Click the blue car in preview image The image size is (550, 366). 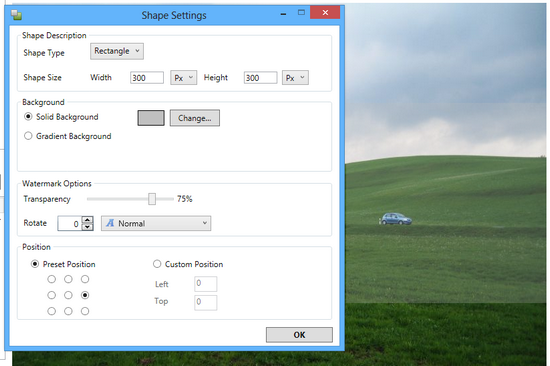pyautogui.click(x=396, y=219)
